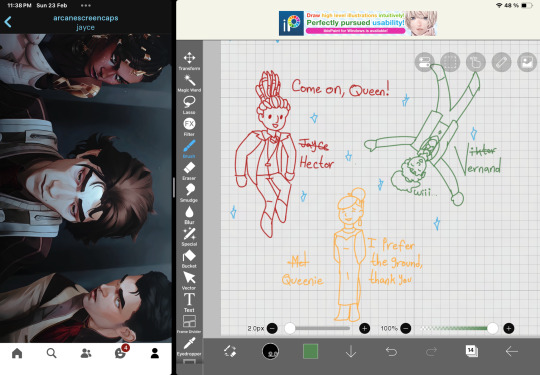Tap the Wi-Fi status icon

(x=499, y=6)
